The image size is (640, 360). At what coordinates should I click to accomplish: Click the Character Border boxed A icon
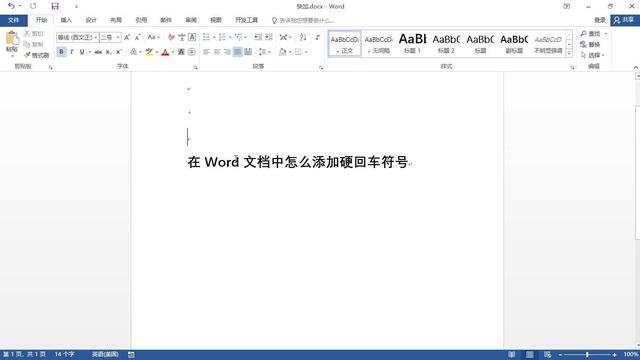[192, 37]
